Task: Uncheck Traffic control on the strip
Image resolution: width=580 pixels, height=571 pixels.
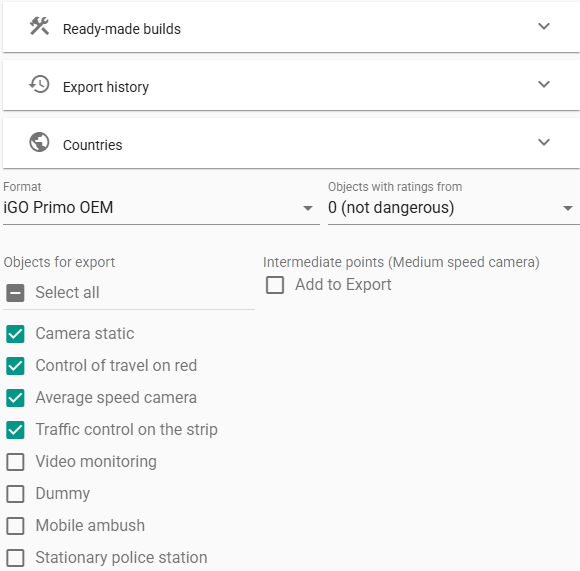Action: point(15,430)
